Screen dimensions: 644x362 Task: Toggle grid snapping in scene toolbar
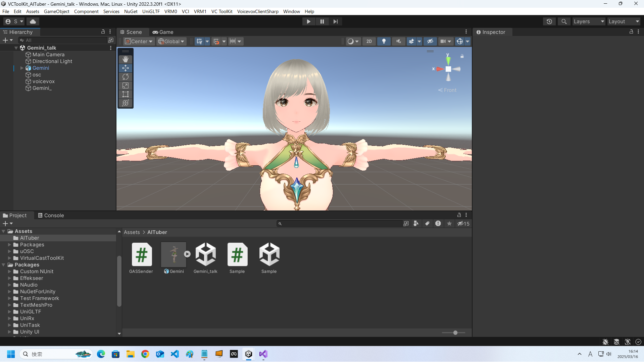(216, 41)
